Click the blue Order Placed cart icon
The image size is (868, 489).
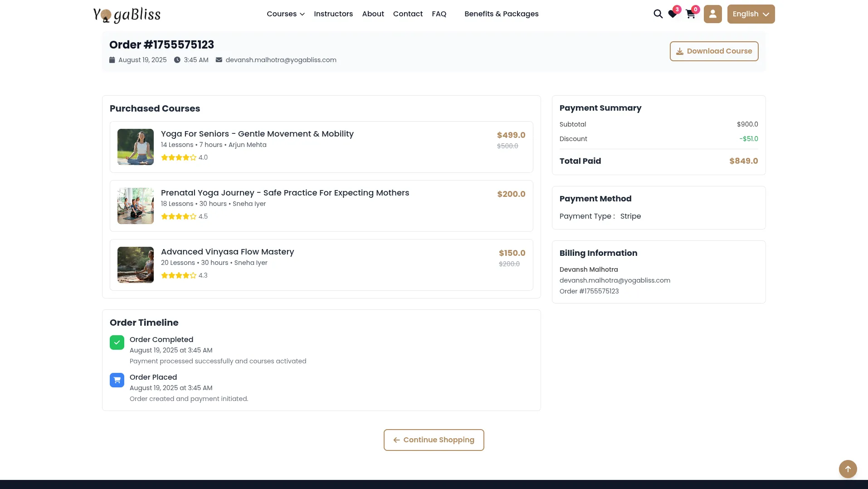coord(117,380)
